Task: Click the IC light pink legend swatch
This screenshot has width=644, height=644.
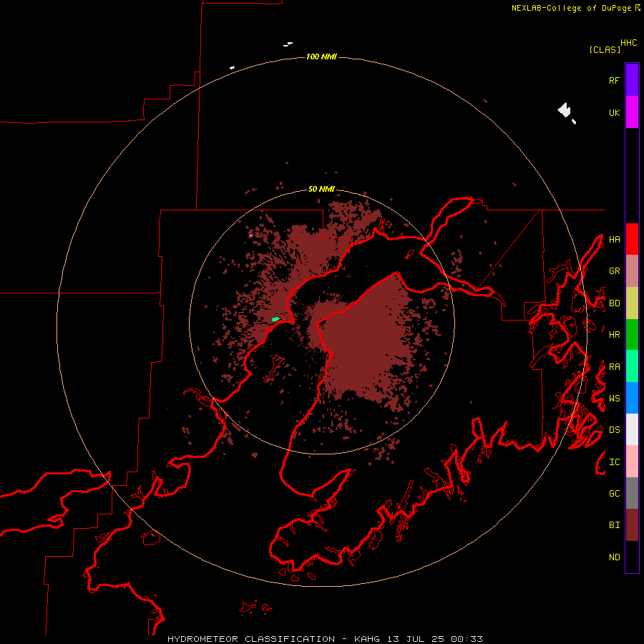Action: click(x=632, y=462)
